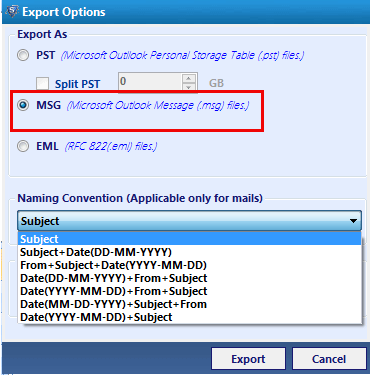Select the PST export radio button

23,55
